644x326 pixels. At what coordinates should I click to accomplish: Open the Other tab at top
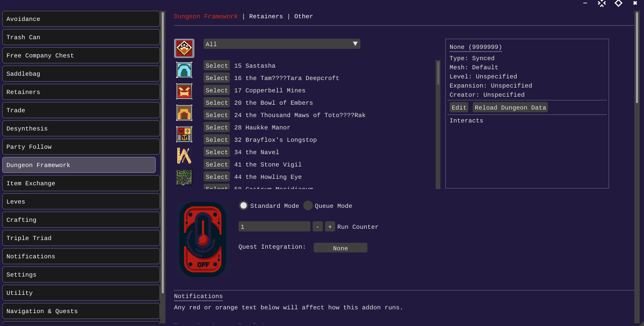303,16
